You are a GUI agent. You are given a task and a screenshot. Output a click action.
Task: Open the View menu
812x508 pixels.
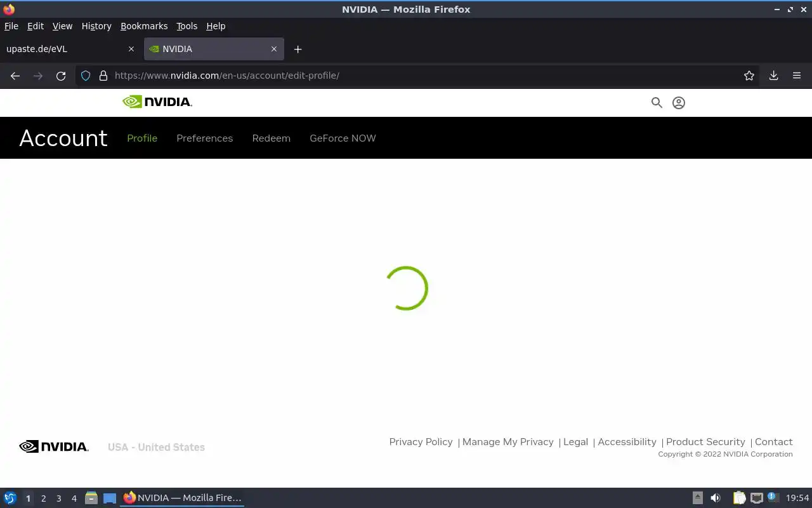(62, 26)
